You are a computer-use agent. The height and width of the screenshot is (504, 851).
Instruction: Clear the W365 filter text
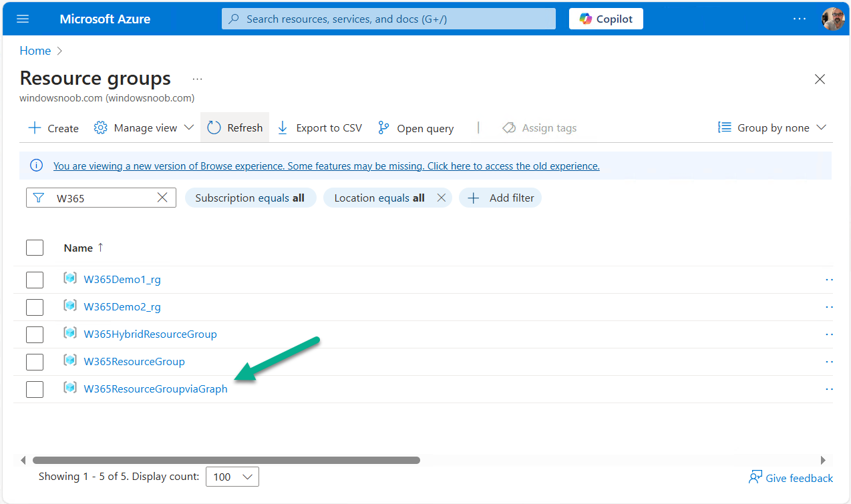[x=162, y=198]
